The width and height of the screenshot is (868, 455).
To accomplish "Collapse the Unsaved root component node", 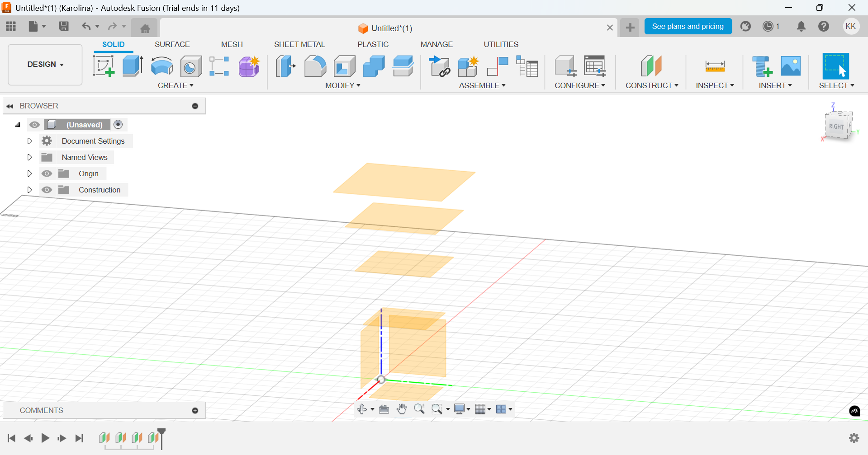I will [x=18, y=125].
